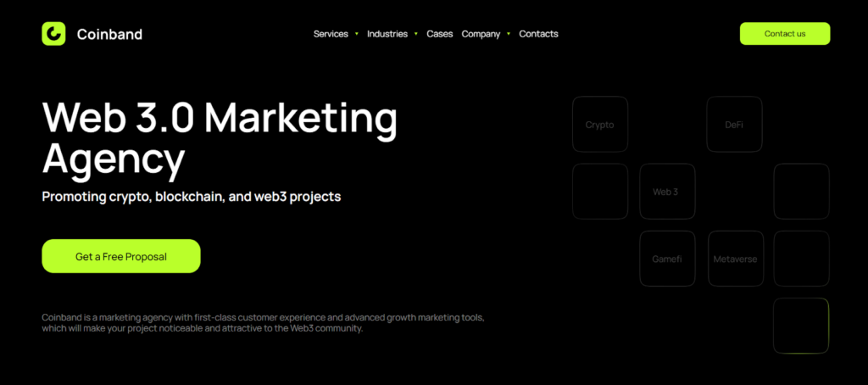The height and width of the screenshot is (385, 868).
Task: Click the green Coinband logo icon
Action: 53,34
